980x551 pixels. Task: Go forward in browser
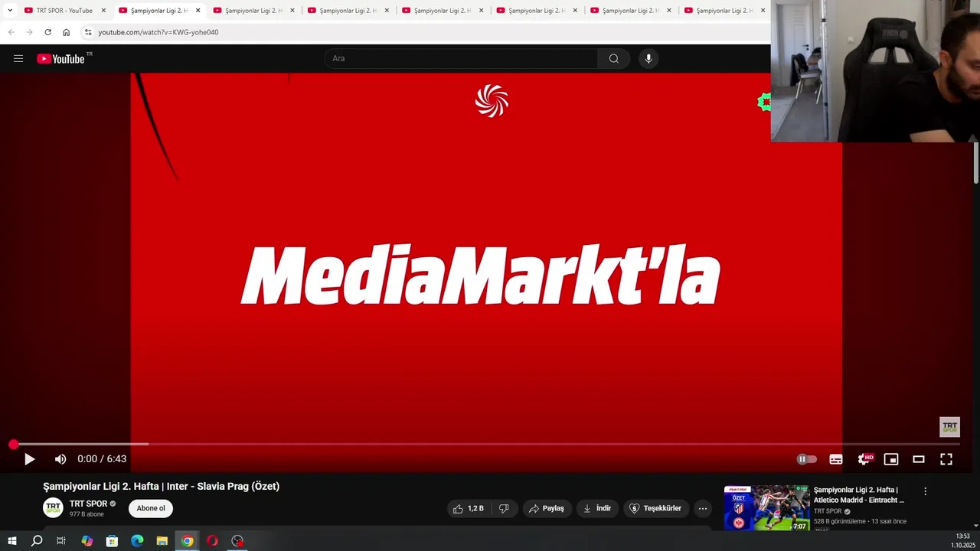tap(29, 32)
